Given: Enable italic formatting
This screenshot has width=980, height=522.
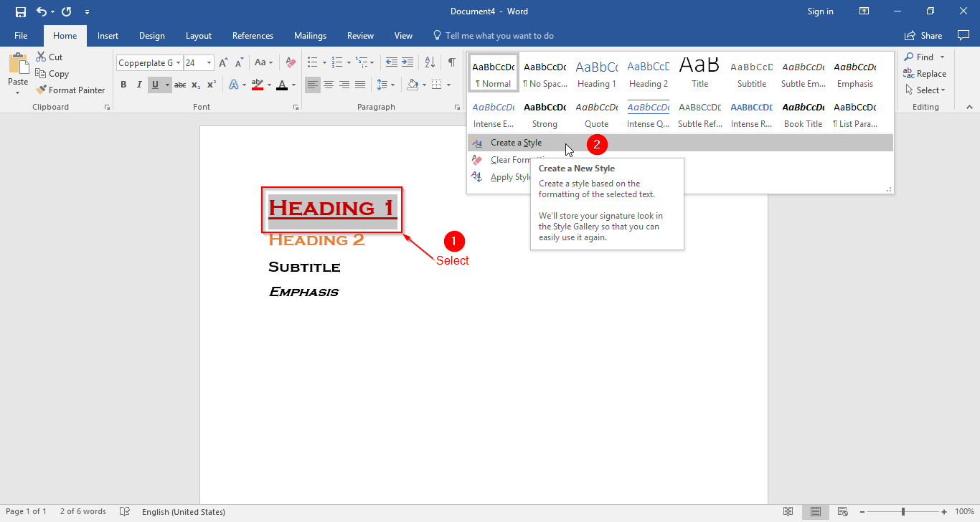Looking at the screenshot, I should [139, 84].
